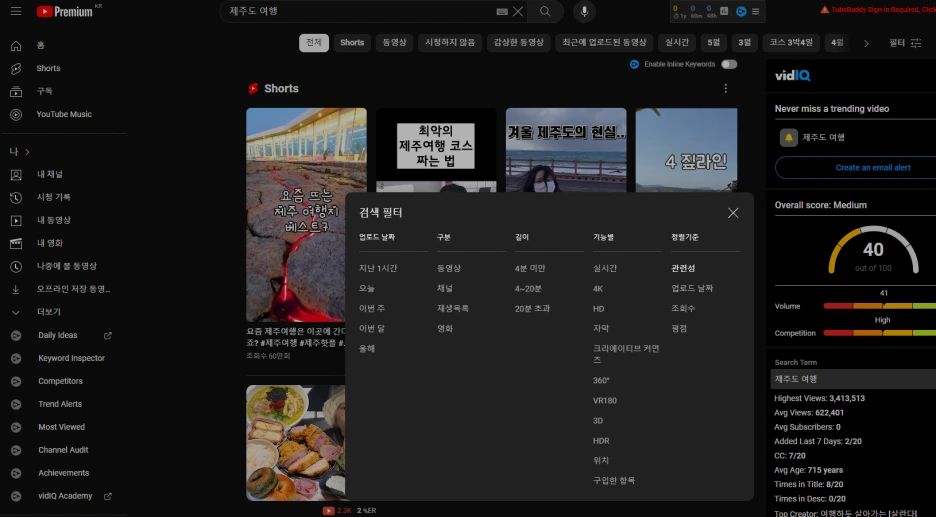The width and height of the screenshot is (936, 517).
Task: Select the 시청하지 않음 chip
Action: coord(450,42)
